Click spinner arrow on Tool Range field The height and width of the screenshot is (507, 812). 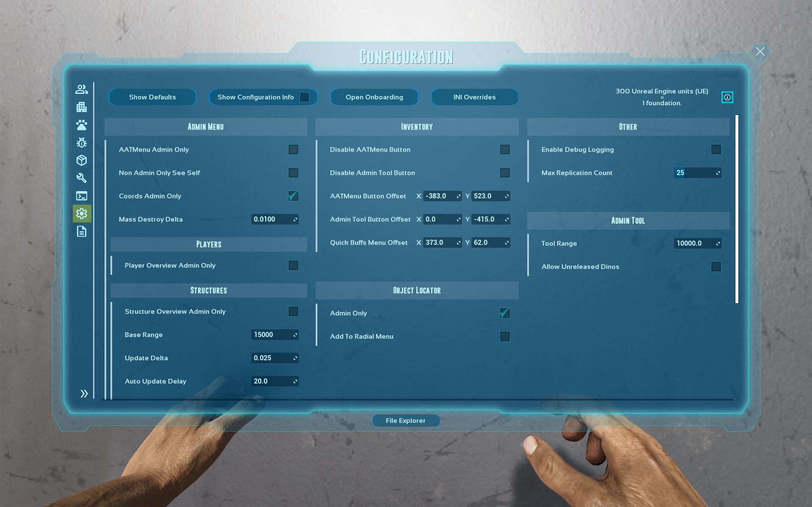(718, 244)
